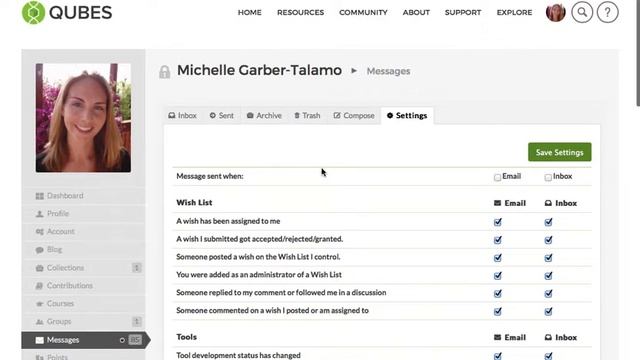Click the Courses sidebar icon
This screenshot has height=360, width=640.
point(40,304)
